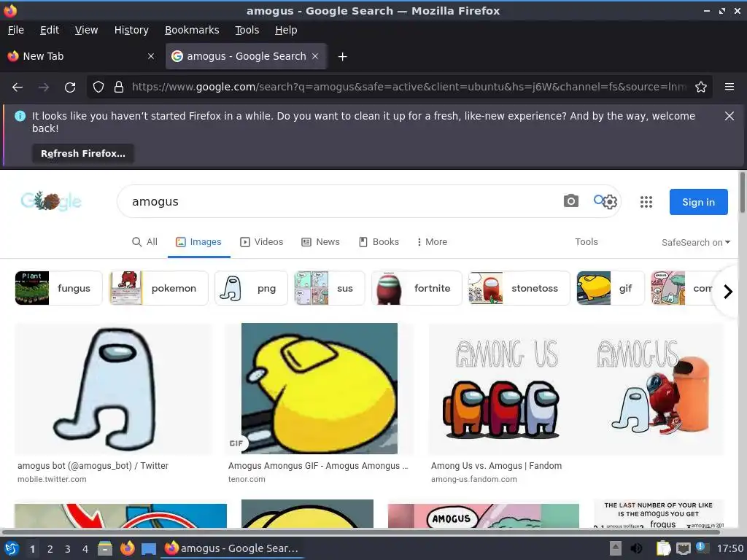Click the Refresh Firefox button
Viewport: 747px width, 560px height.
click(83, 153)
